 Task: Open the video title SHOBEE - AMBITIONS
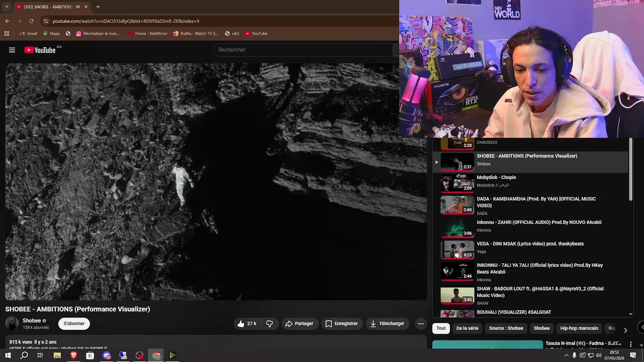pos(77,309)
